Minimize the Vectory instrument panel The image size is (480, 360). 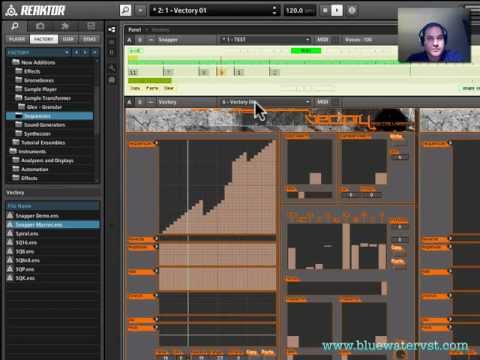tap(151, 102)
